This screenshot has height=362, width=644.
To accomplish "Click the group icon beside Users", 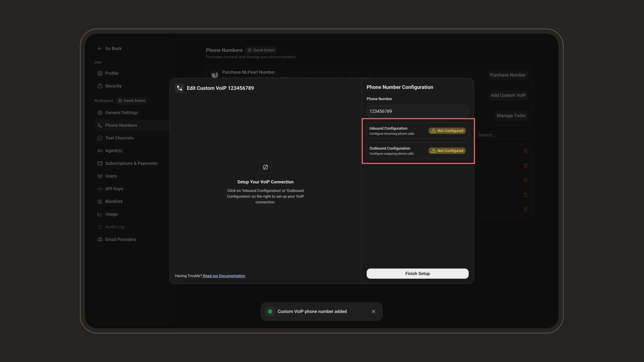I will pyautogui.click(x=100, y=176).
